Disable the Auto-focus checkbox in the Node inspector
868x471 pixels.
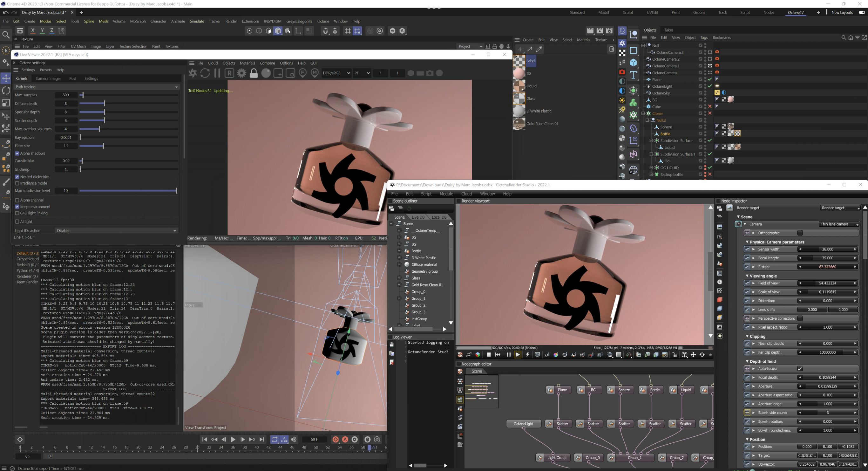[x=800, y=369]
